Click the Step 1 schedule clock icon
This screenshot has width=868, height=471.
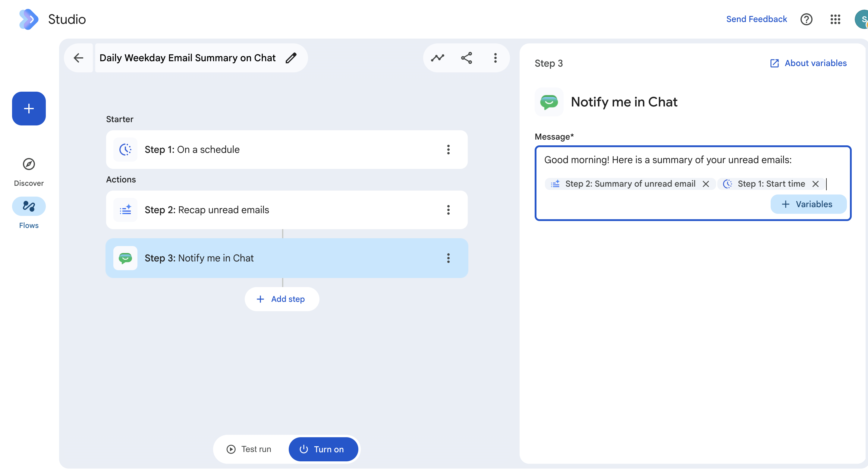point(125,149)
